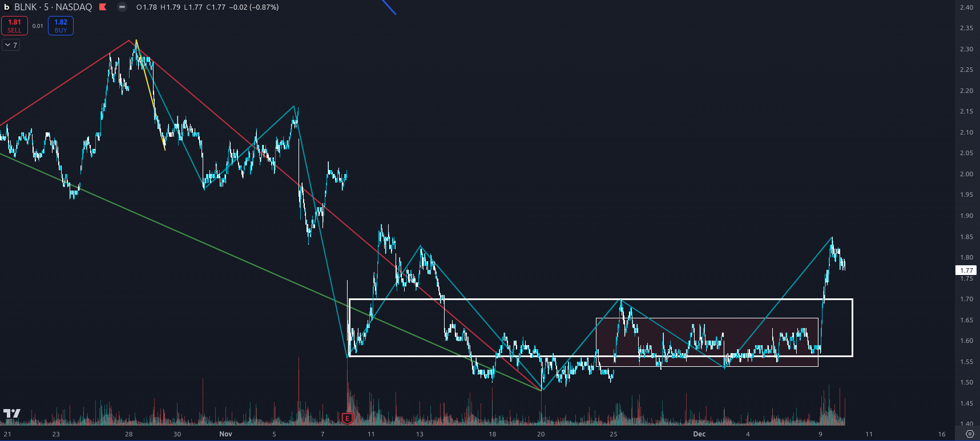The height and width of the screenshot is (441, 980).
Task: Open the BLNK · 5 · NASDAQ symbol title
Action: (x=53, y=7)
